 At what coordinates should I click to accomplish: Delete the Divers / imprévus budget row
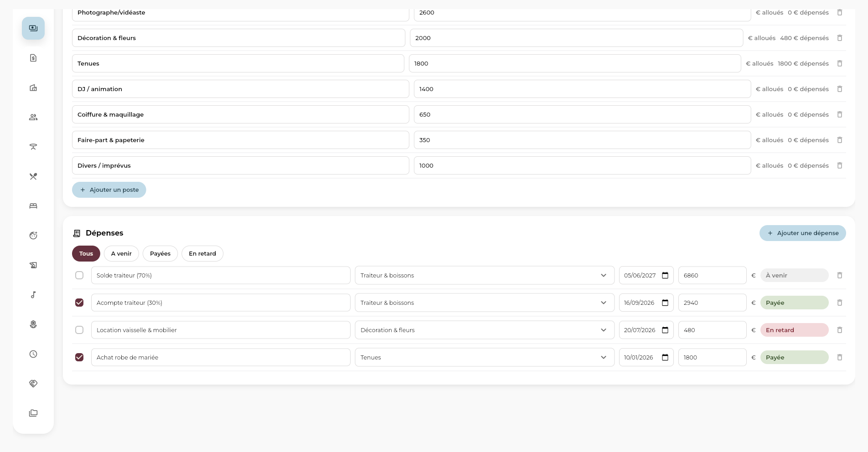pyautogui.click(x=840, y=165)
